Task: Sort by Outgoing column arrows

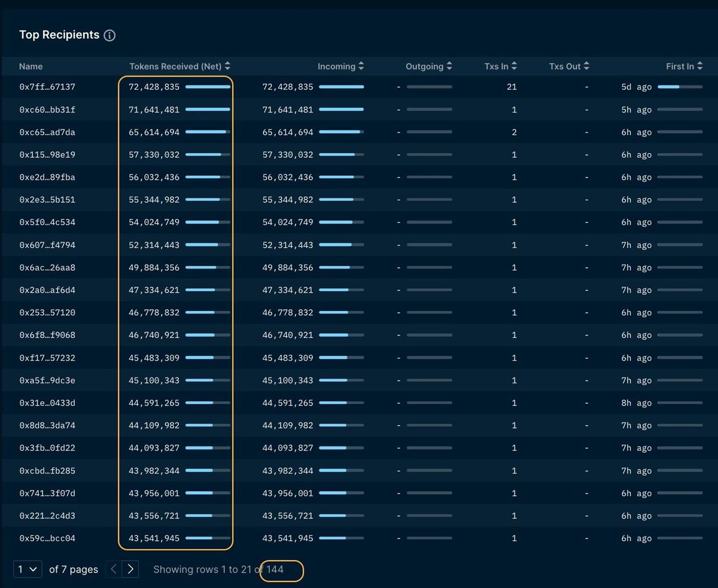Action: (449, 66)
